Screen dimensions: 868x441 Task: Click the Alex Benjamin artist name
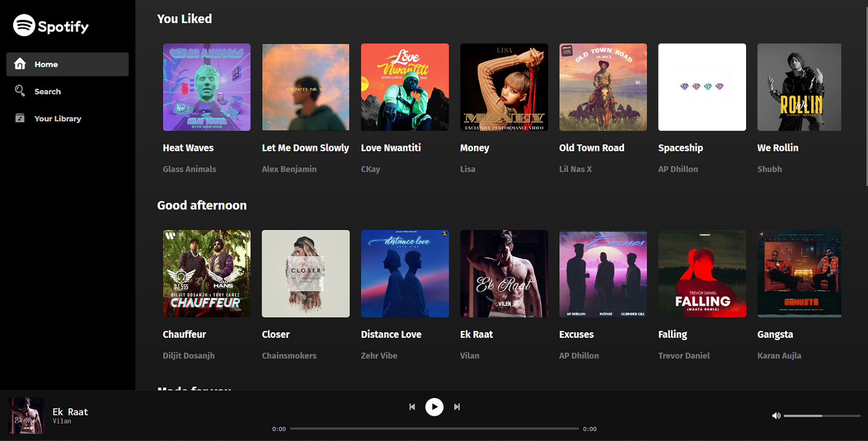pos(289,169)
